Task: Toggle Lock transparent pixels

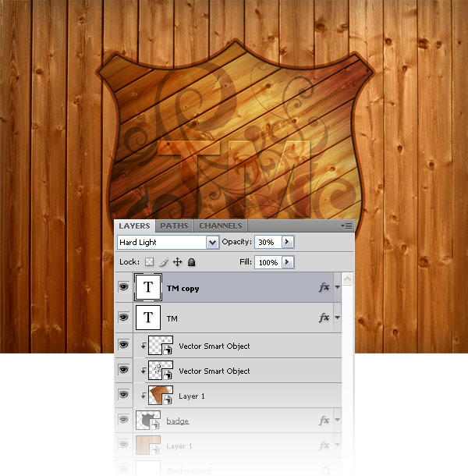Action: [x=149, y=262]
